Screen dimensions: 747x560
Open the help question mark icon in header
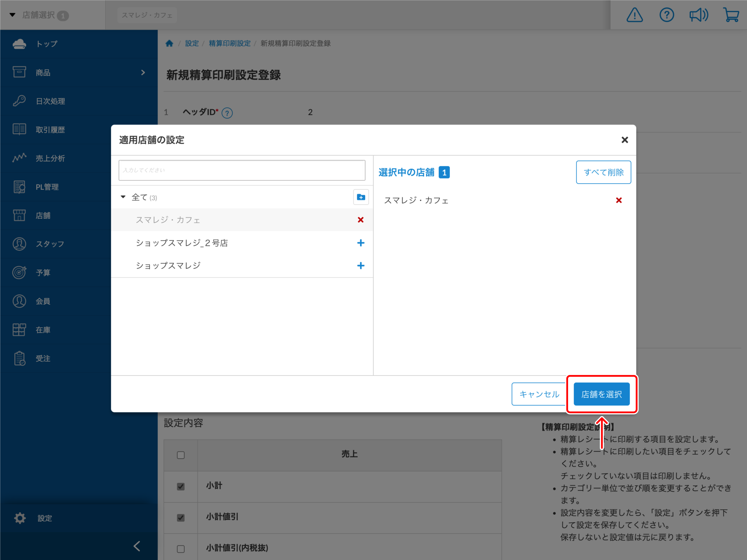pos(667,15)
